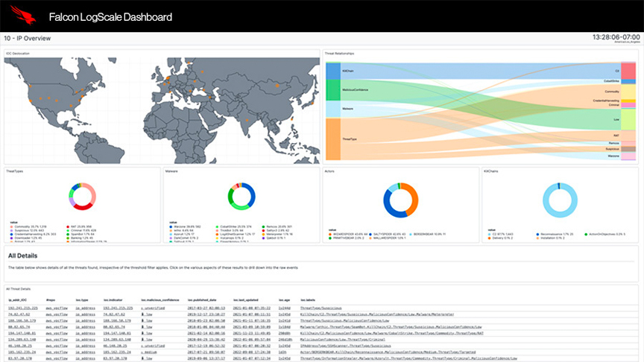This screenshot has width=644, height=362.
Task: Click the BERSERKBEAR legend entry
Action: [427, 235]
